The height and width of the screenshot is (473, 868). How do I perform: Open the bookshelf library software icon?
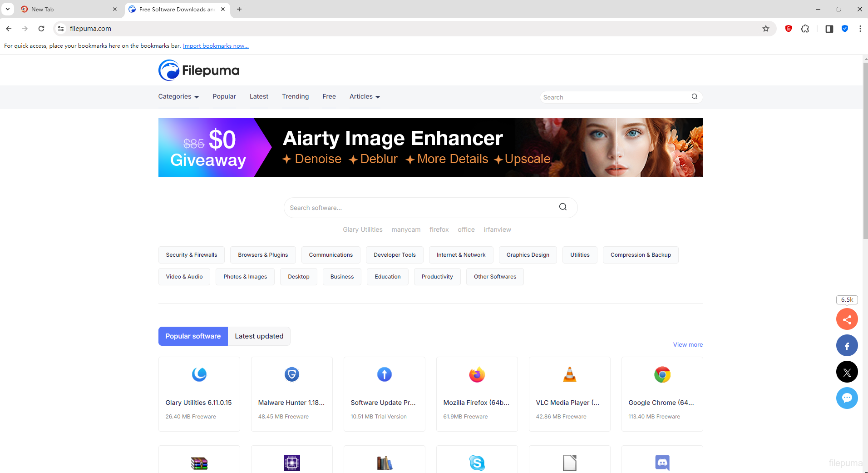(x=384, y=463)
